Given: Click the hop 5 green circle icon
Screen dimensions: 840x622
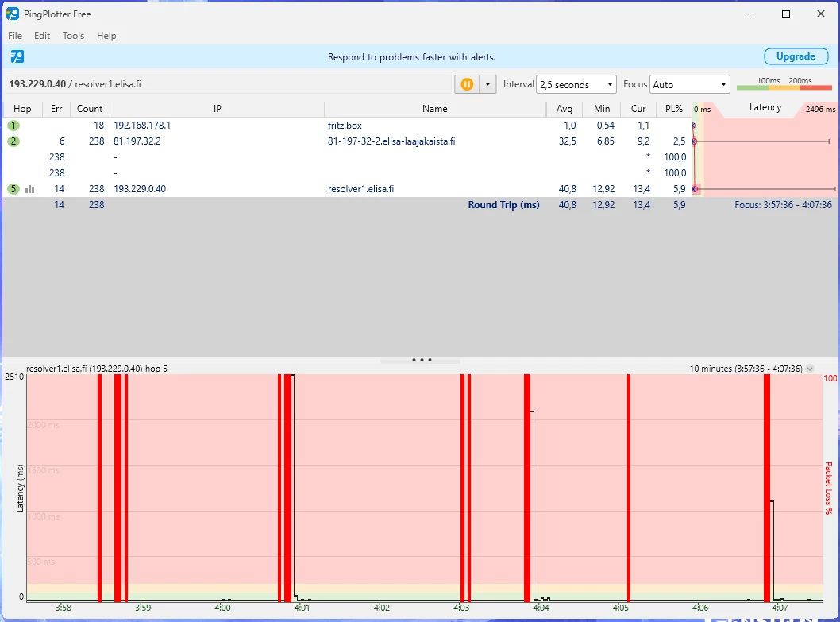Looking at the screenshot, I should pyautogui.click(x=13, y=189).
